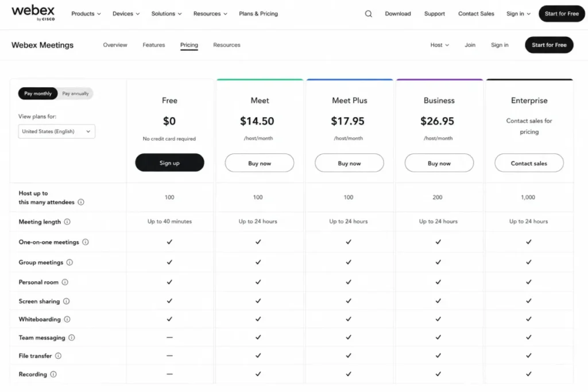The height and width of the screenshot is (392, 588).
Task: Click the $26.95 Business price
Action: pyautogui.click(x=437, y=121)
